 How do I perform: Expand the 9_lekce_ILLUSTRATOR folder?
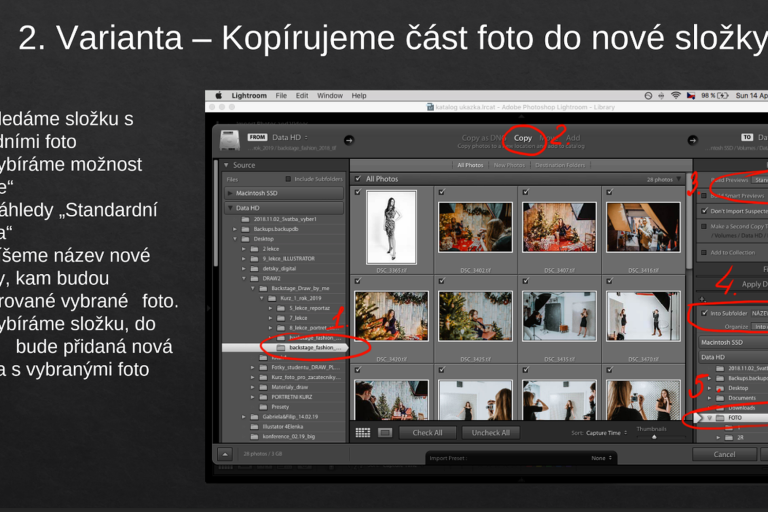click(244, 259)
